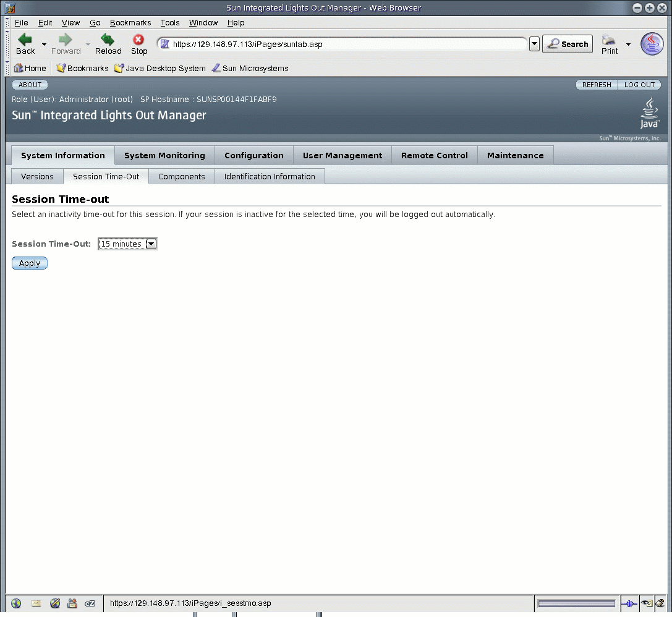
Task: Click the window menu icon in title bar
Action: (10, 7)
